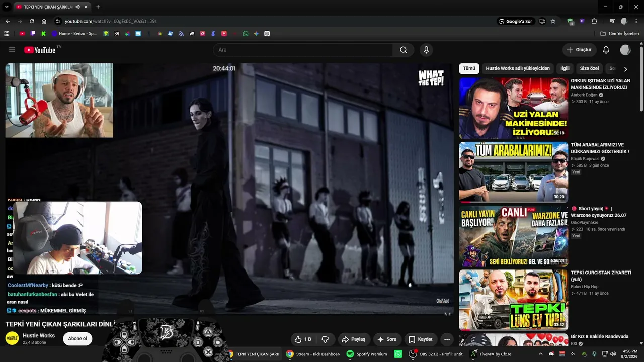Install the page as an app
Screen dimensions: 644x362
click(x=542, y=21)
